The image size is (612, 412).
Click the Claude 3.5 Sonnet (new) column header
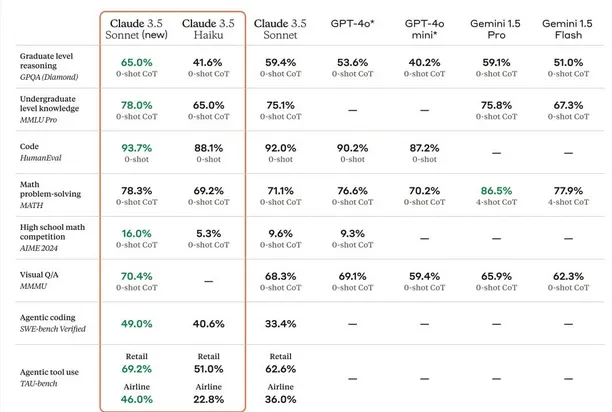136,28
